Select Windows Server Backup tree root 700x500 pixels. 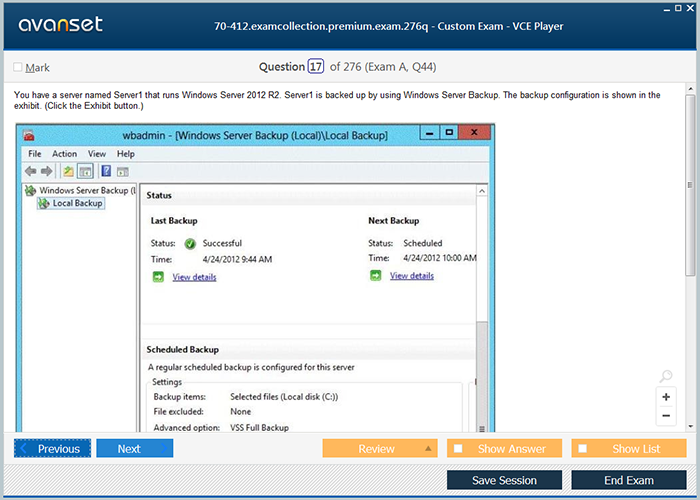81,191
